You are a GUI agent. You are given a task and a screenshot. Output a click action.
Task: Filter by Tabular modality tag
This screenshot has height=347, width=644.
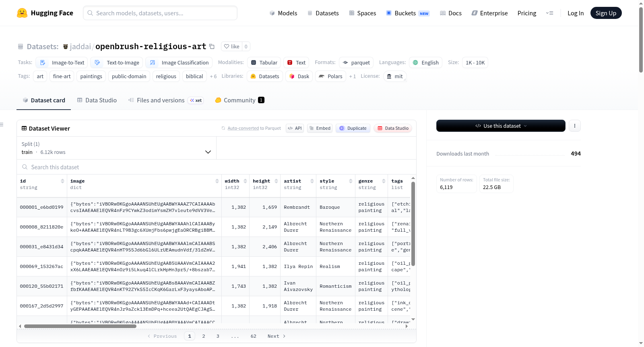pos(264,62)
